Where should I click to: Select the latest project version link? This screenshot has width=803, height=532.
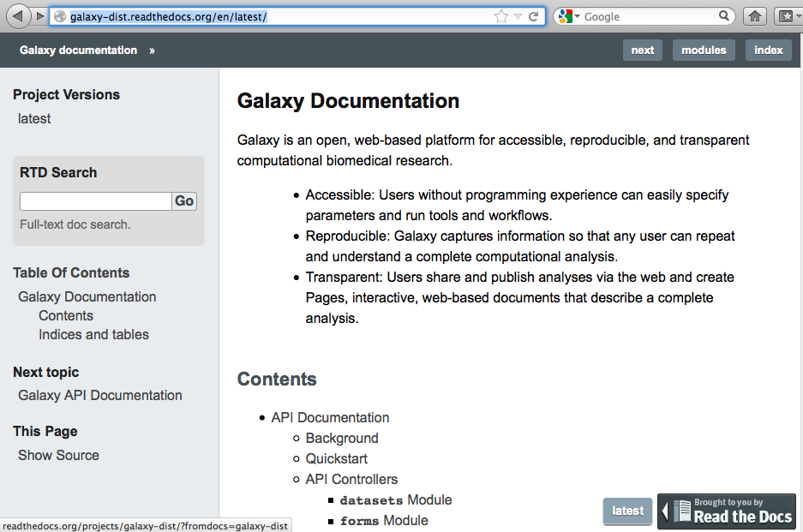[34, 119]
